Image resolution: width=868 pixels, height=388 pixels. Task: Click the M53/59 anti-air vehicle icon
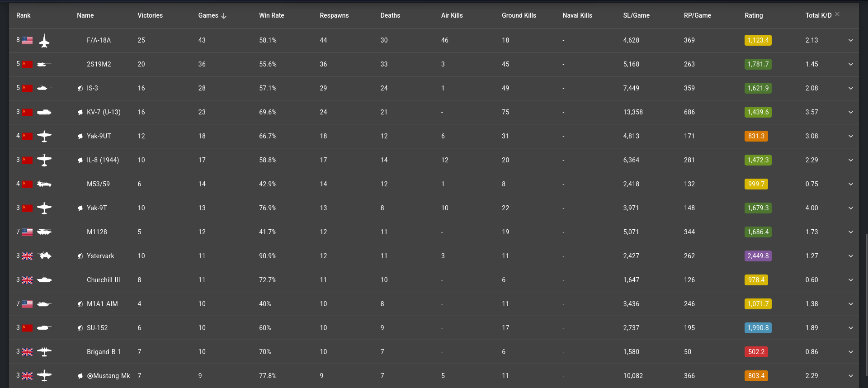point(44,184)
